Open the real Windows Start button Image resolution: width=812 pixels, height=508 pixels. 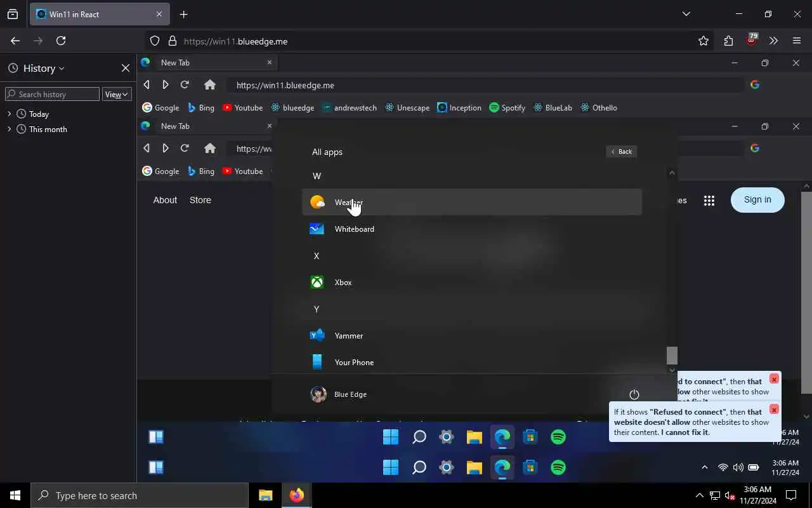tap(15, 495)
